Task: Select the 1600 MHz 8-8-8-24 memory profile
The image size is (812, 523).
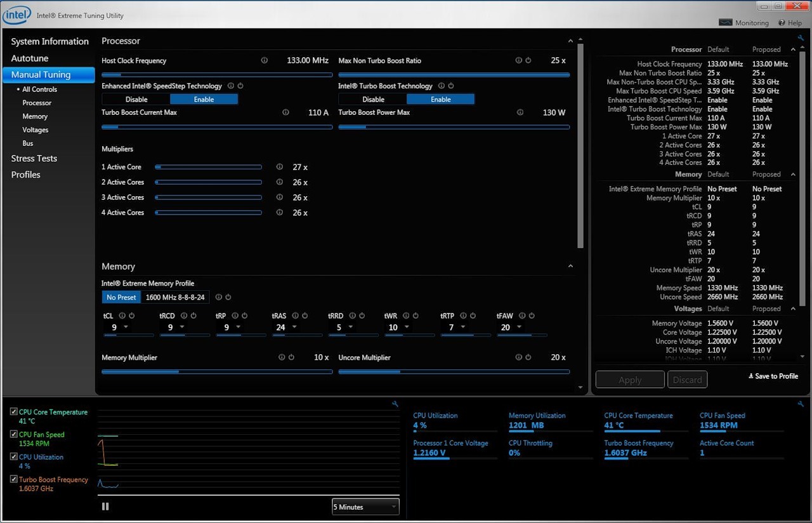Action: pos(175,297)
